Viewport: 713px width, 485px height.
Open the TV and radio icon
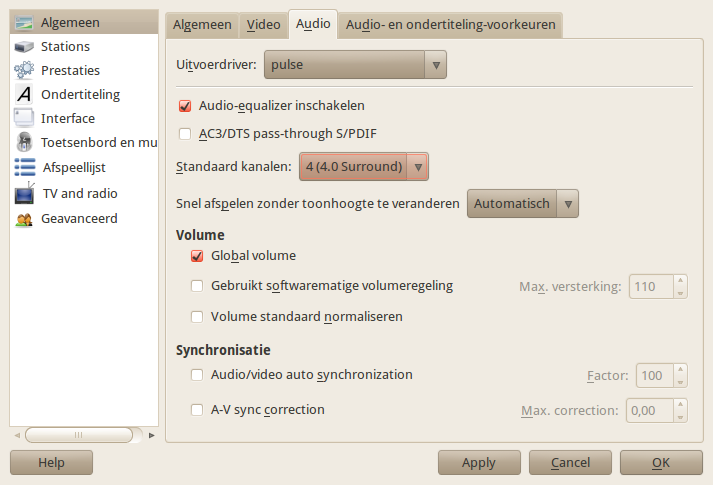tap(25, 193)
